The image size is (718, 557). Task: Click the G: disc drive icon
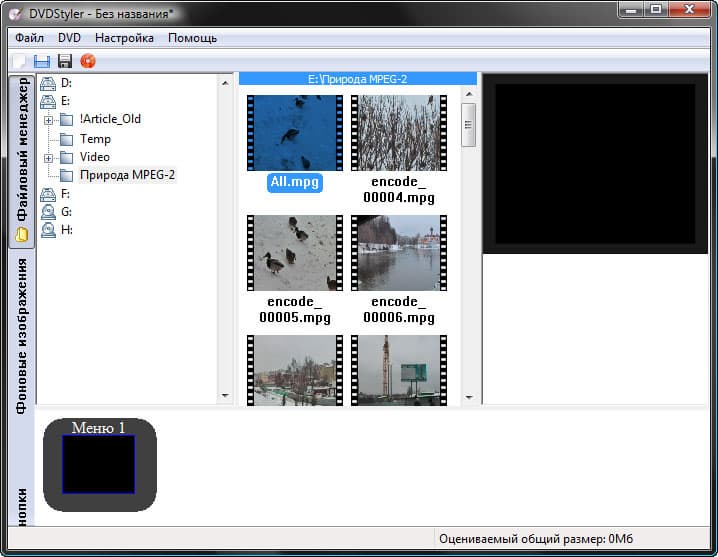coord(48,212)
